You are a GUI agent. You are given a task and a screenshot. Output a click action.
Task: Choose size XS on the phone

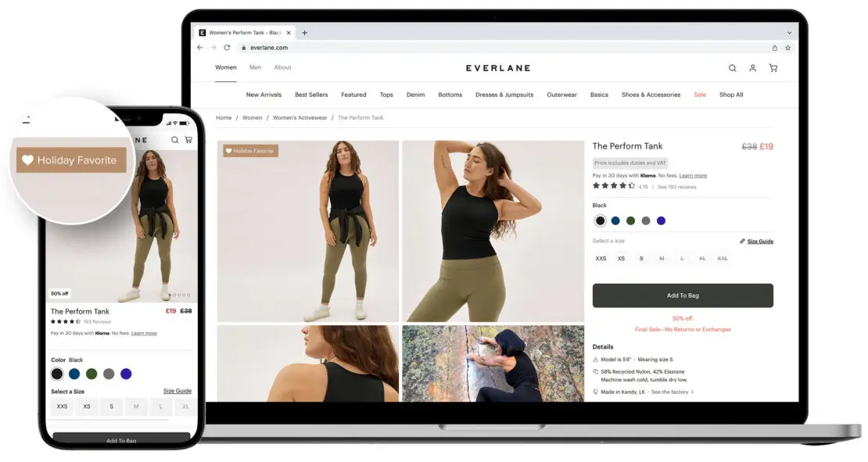click(x=86, y=406)
